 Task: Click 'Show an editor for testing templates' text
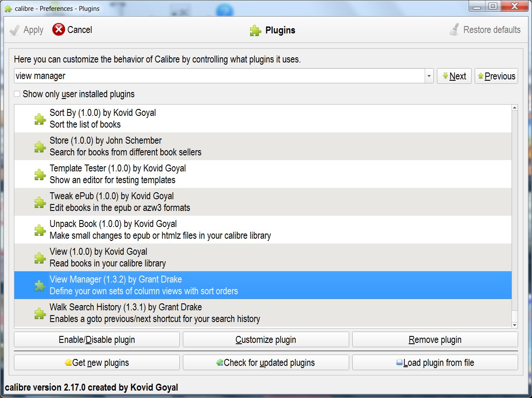(x=112, y=180)
